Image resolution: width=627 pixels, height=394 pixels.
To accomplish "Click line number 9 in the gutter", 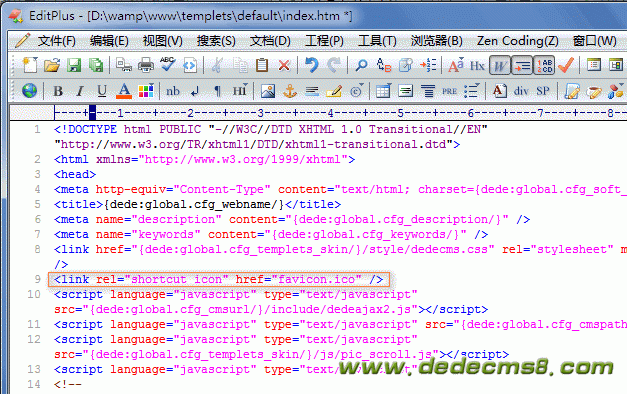I will tap(37, 279).
